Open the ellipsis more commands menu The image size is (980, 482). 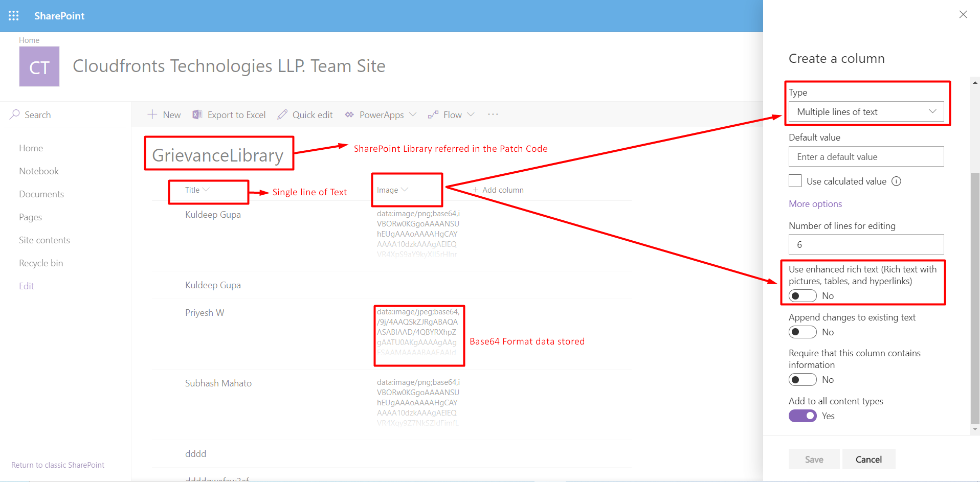493,114
